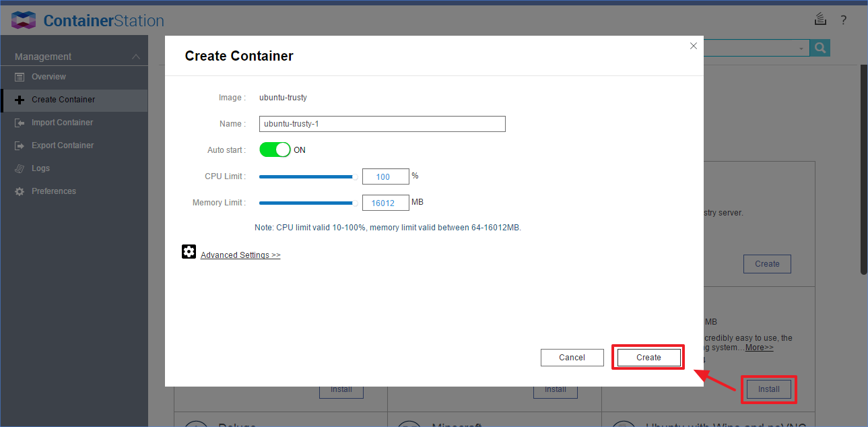868x427 pixels.
Task: Click the blue search magnifier button
Action: click(819, 47)
